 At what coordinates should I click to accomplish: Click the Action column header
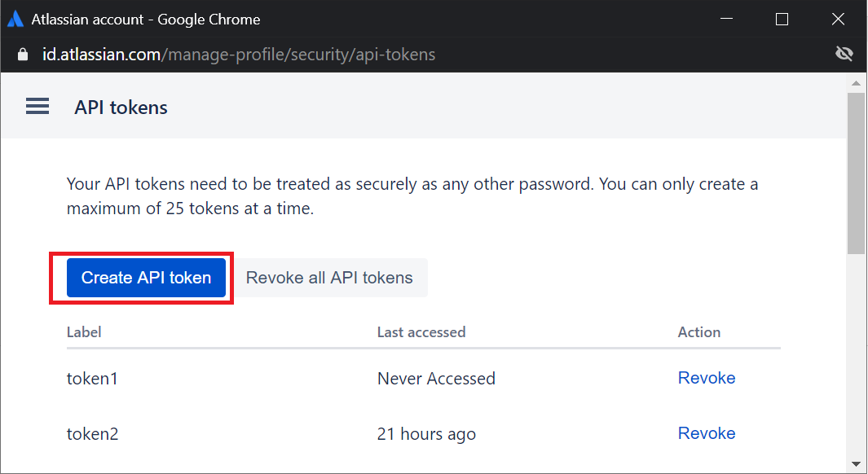tap(698, 332)
